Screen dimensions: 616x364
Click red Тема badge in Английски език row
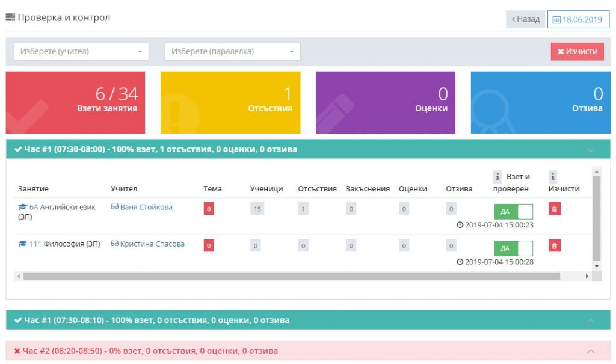click(209, 209)
